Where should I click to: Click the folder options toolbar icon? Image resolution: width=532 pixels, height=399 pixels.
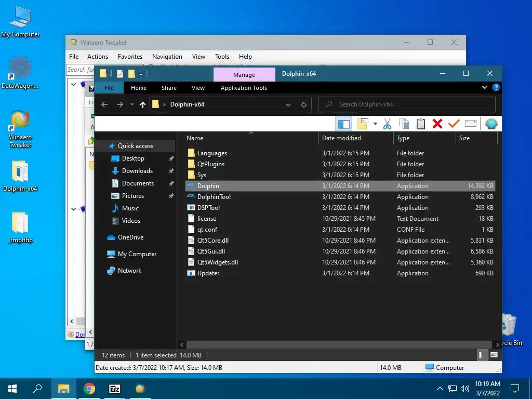(x=363, y=124)
